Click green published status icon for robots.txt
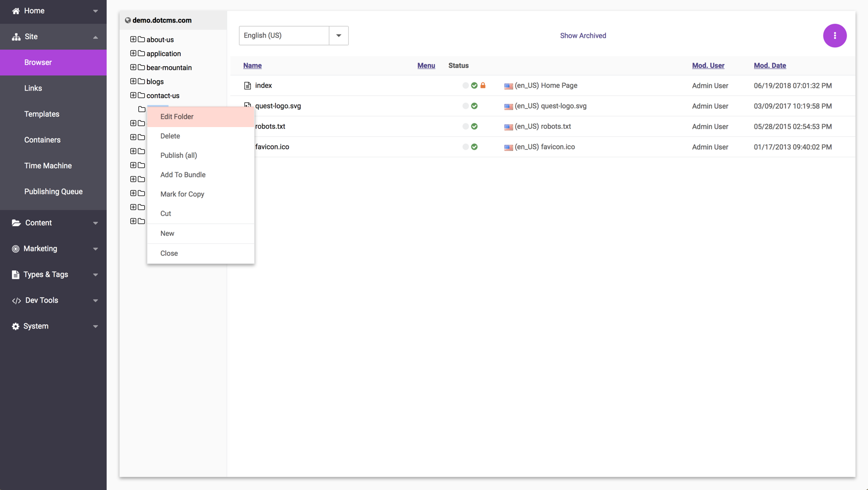 474,127
